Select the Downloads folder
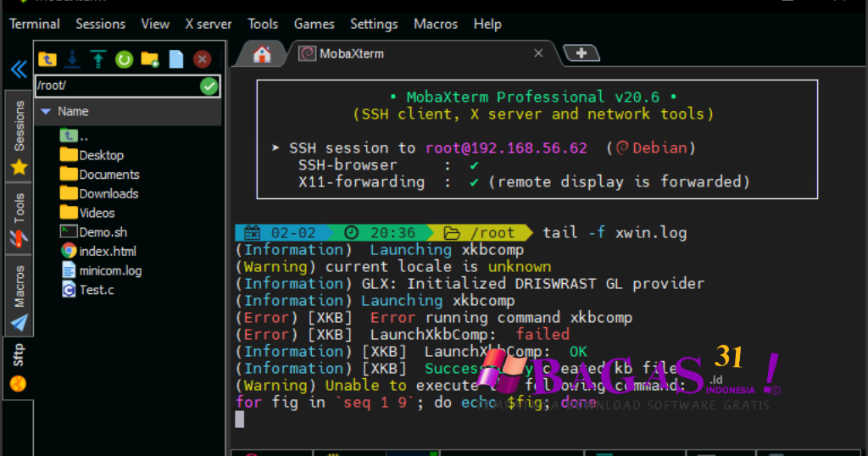 [98, 194]
